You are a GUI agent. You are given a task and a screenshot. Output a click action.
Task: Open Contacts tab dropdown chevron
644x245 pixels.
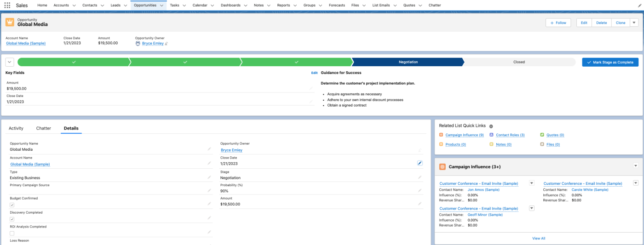click(103, 6)
